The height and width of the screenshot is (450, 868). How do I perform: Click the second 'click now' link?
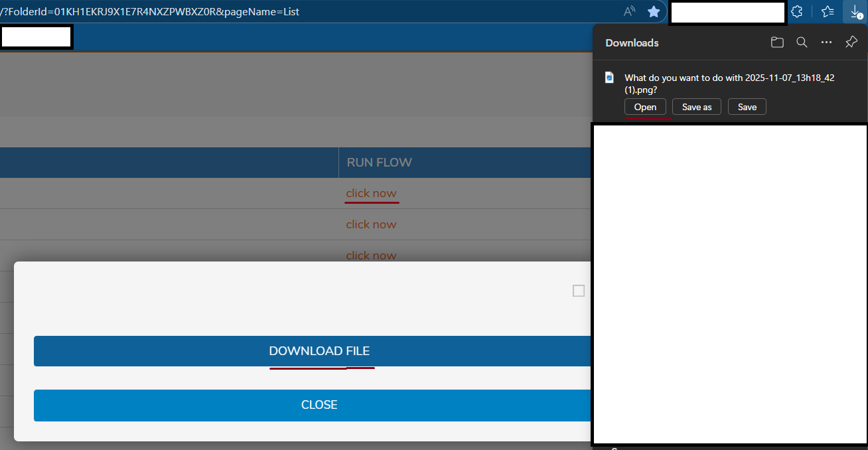371,224
